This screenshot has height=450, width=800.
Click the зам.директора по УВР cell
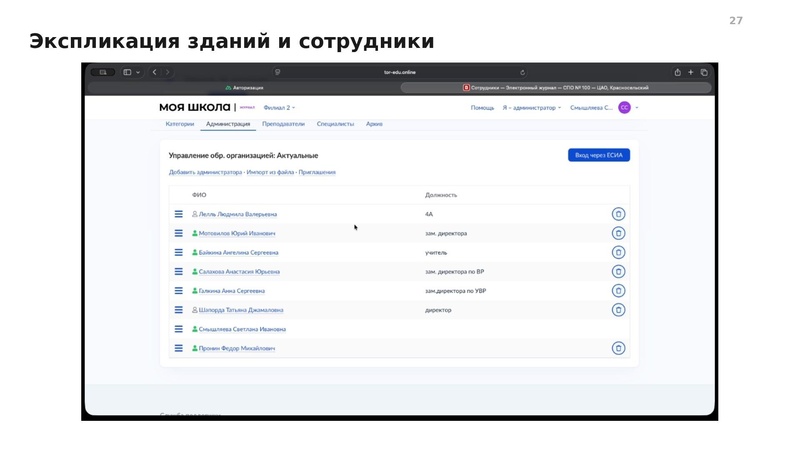pyautogui.click(x=456, y=291)
